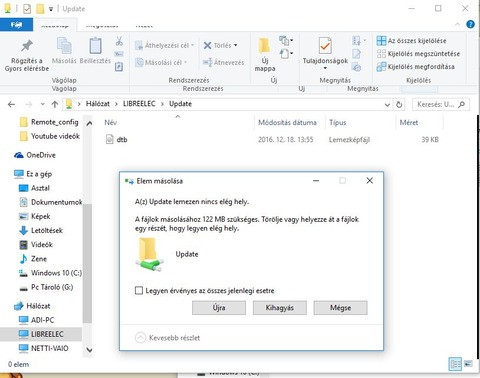Click the forward navigation arrow
Screen dimensions: 480x378
click(x=29, y=104)
